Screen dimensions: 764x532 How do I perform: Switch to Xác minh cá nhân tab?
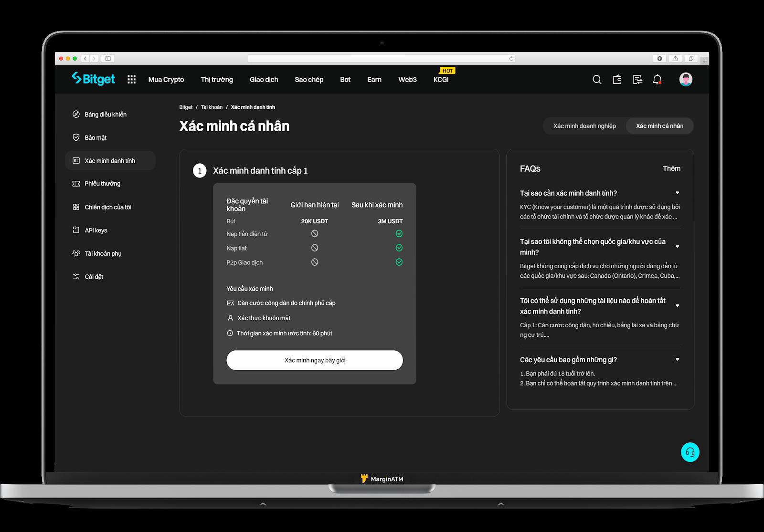click(659, 126)
